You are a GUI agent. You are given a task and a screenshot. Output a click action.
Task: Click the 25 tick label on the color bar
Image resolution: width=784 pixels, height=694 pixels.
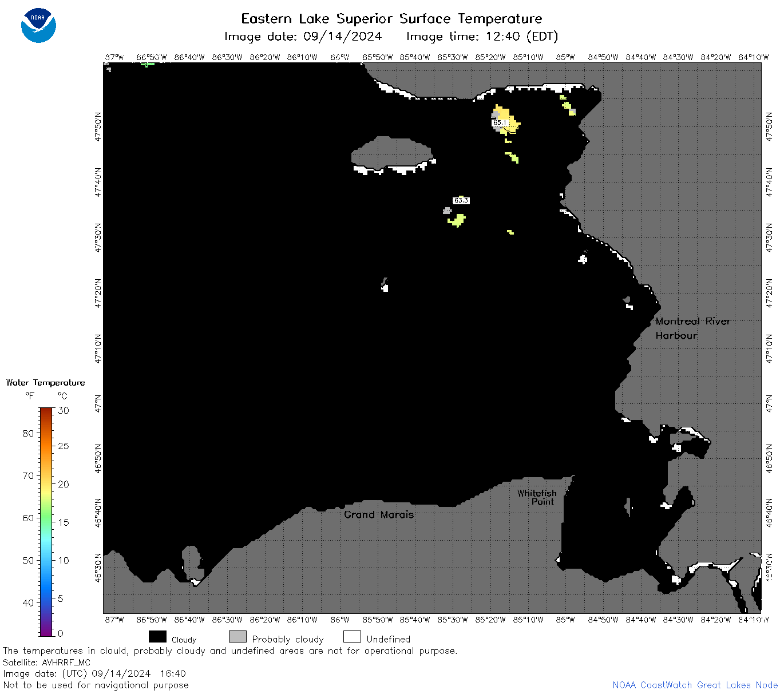point(64,446)
